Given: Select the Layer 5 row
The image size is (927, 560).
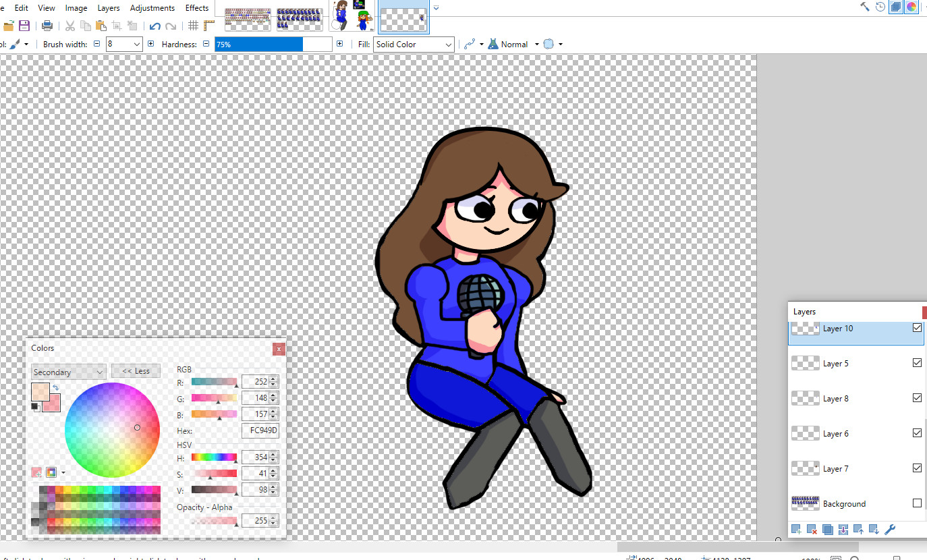Looking at the screenshot, I should (856, 363).
